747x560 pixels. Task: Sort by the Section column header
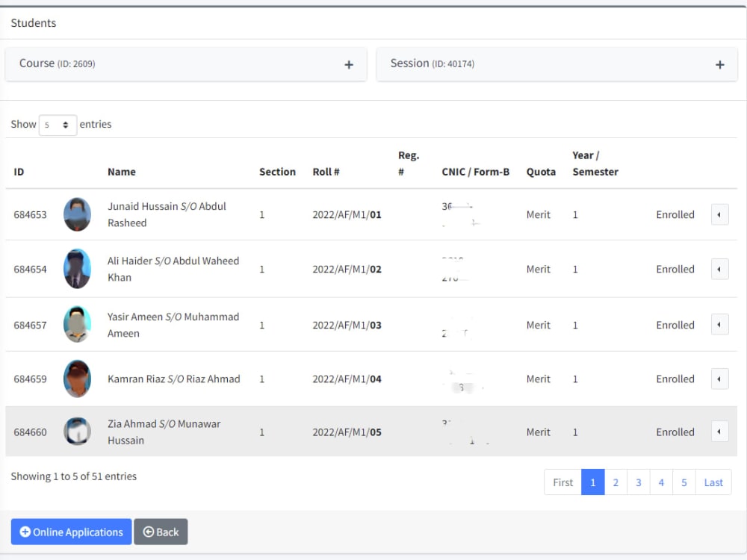coord(277,172)
